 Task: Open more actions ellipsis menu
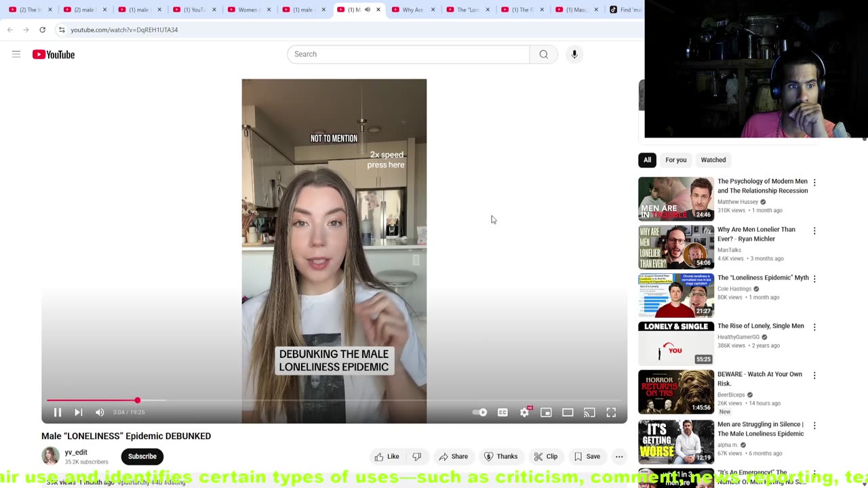coord(619,457)
